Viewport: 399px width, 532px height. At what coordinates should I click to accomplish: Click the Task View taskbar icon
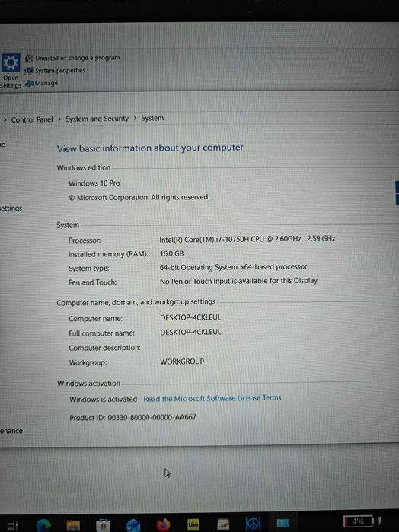[12, 526]
